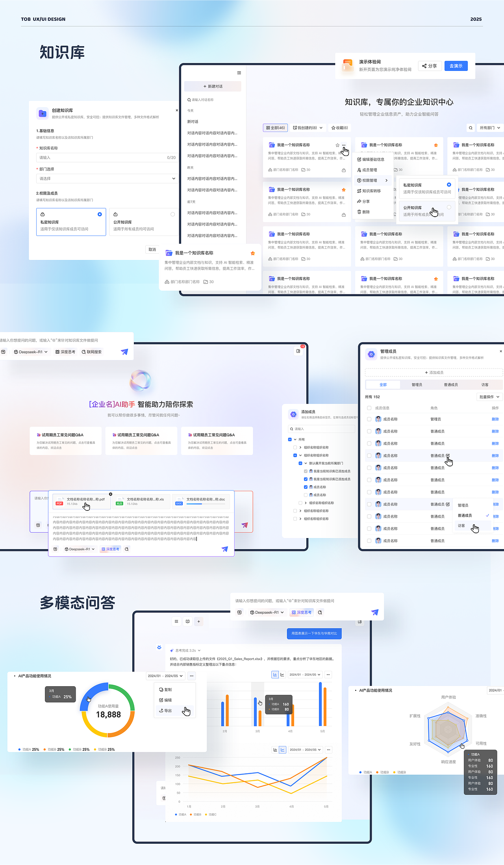Open the more (…) icon on first knowledge card
This screenshot has width=504, height=865.
(344, 145)
